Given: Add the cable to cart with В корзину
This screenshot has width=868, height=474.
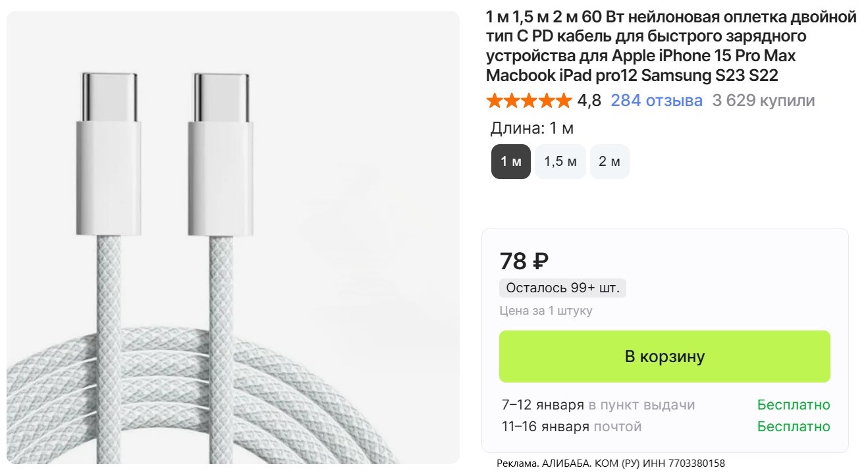Looking at the screenshot, I should (665, 356).
